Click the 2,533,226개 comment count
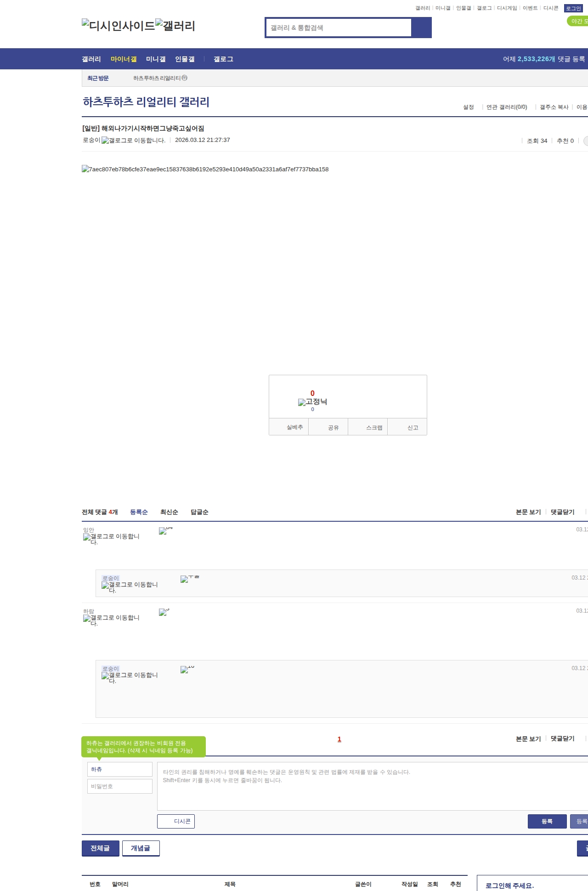 [x=537, y=59]
